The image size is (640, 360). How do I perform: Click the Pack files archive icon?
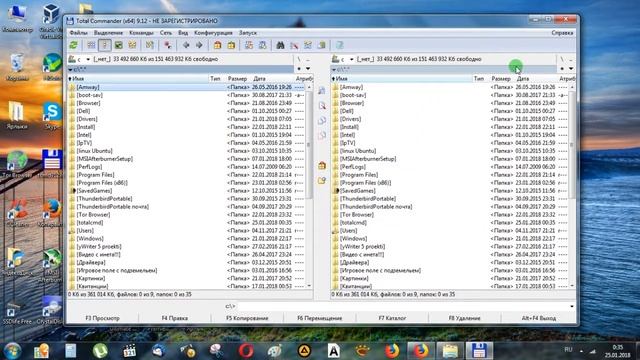[x=218, y=45]
